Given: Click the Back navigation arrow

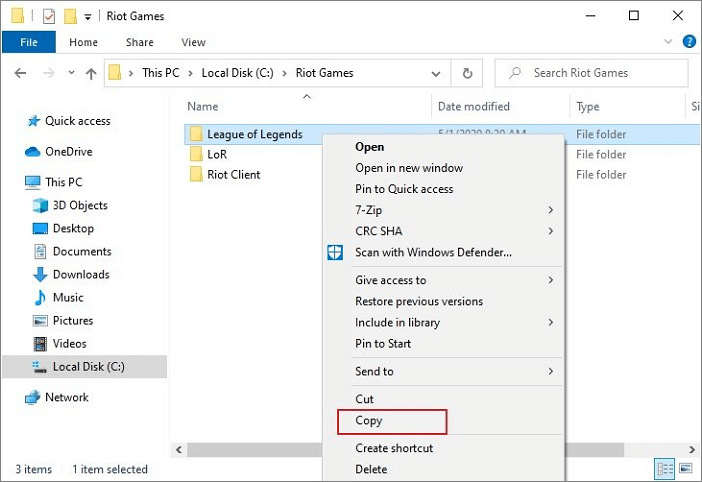Looking at the screenshot, I should click(21, 73).
